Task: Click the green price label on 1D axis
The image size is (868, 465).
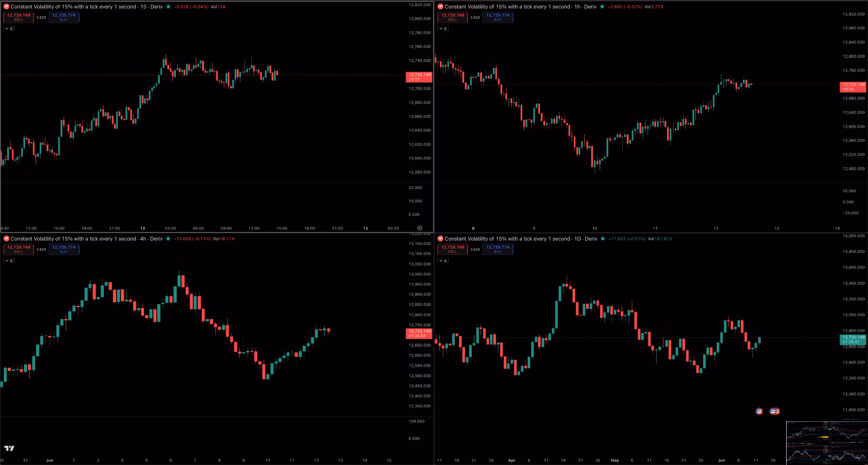Action: pos(854,339)
